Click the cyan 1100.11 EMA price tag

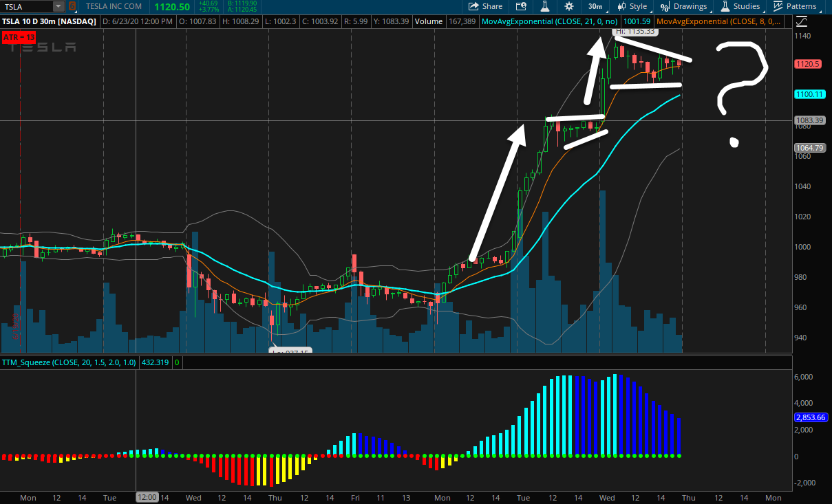pyautogui.click(x=809, y=94)
